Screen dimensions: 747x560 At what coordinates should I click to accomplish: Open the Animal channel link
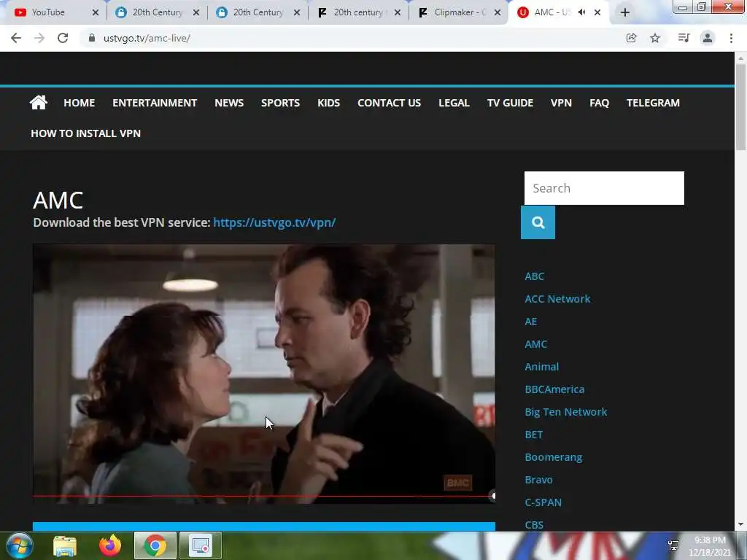[x=542, y=367]
